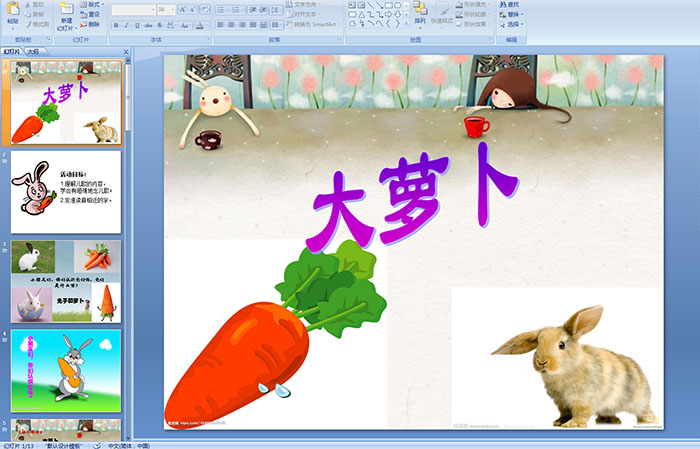700x449 pixels.
Task: Toggle Bold formatting
Action: tap(115, 24)
